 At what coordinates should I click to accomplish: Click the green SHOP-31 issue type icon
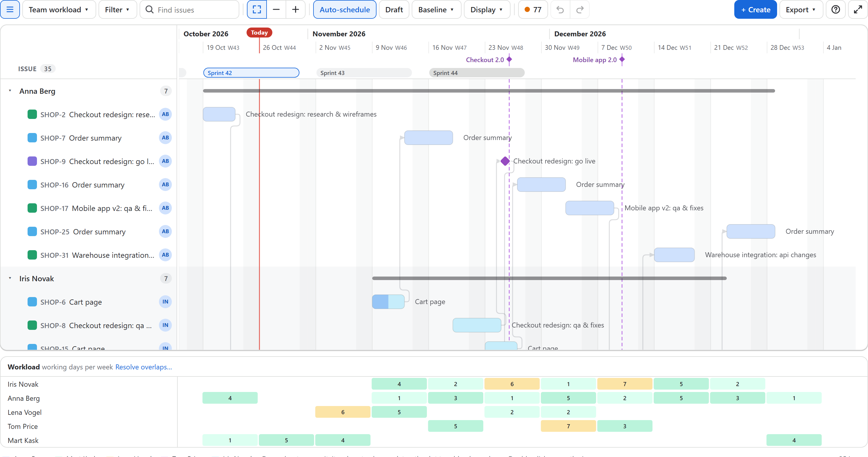click(32, 255)
